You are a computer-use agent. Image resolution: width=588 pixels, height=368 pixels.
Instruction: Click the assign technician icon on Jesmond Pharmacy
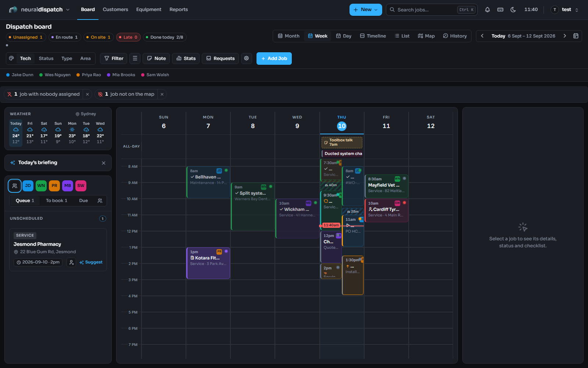coord(71,262)
